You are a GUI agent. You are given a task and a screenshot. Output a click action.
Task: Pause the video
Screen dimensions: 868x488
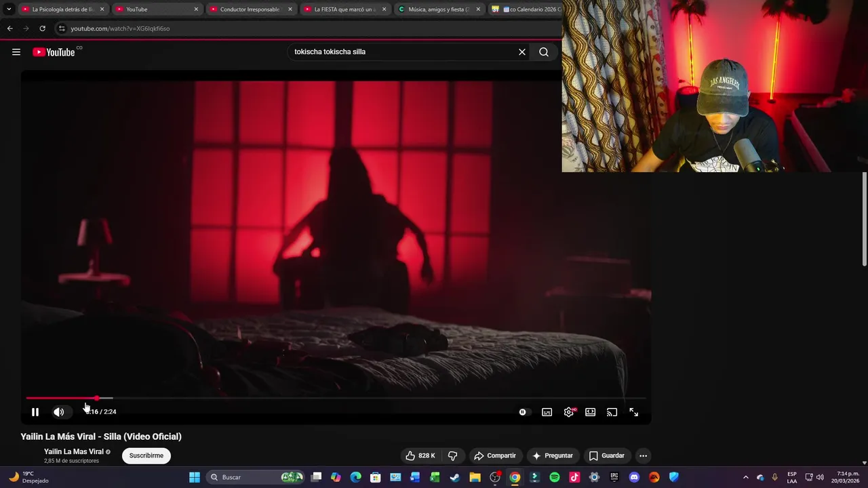tap(35, 412)
